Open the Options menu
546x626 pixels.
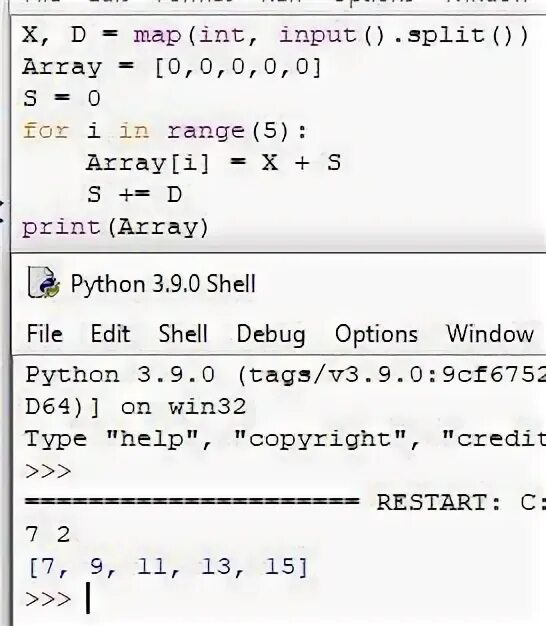[x=376, y=335]
